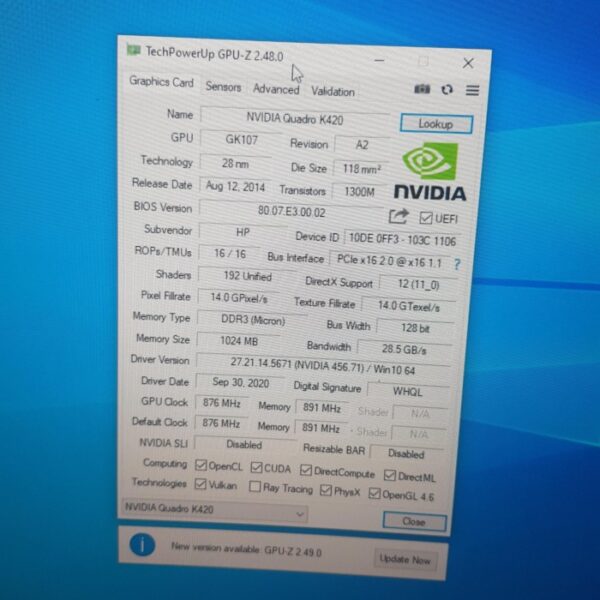
Task: Click the Resizable BAR field showing Disabled
Action: pyautogui.click(x=406, y=454)
